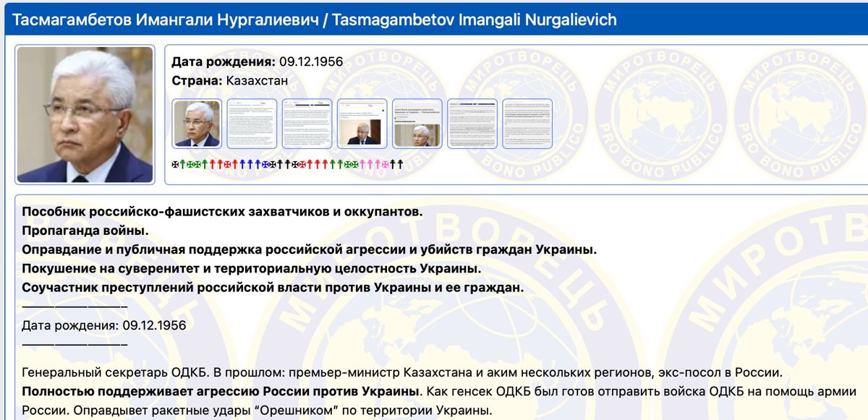This screenshot has height=420, width=868.
Task: Open the first attachment thumbnail, a close-up portrait
Action: (x=197, y=124)
